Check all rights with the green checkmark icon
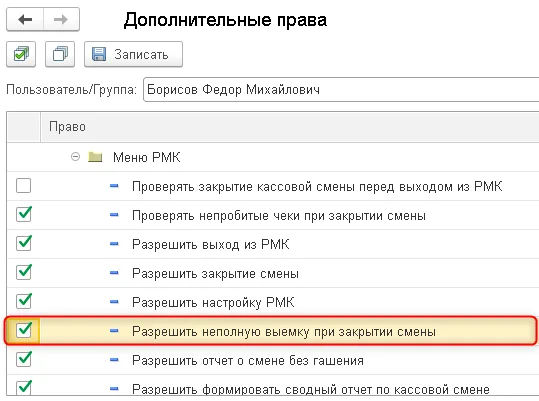Image resolution: width=539 pixels, height=401 pixels. tap(21, 54)
